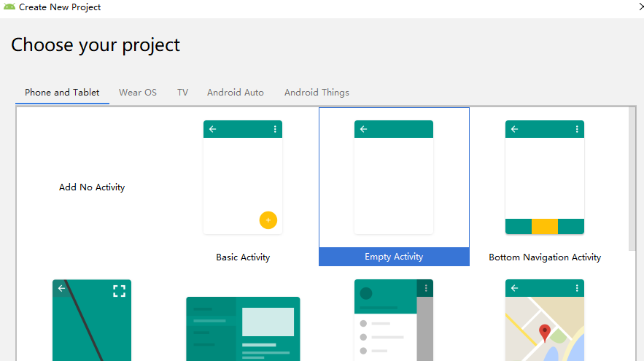Click three-dot menu in Maps activity preview

click(x=577, y=288)
